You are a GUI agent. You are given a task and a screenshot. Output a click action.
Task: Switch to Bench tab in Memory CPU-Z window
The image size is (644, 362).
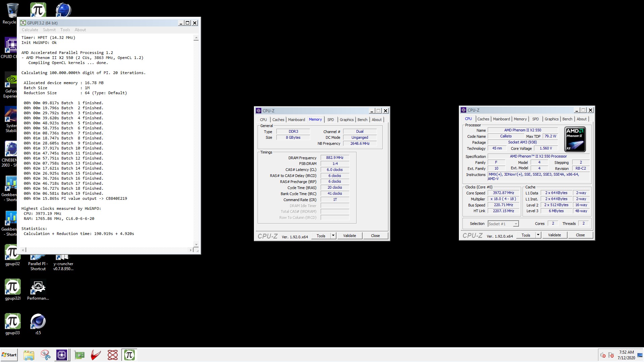click(x=362, y=120)
